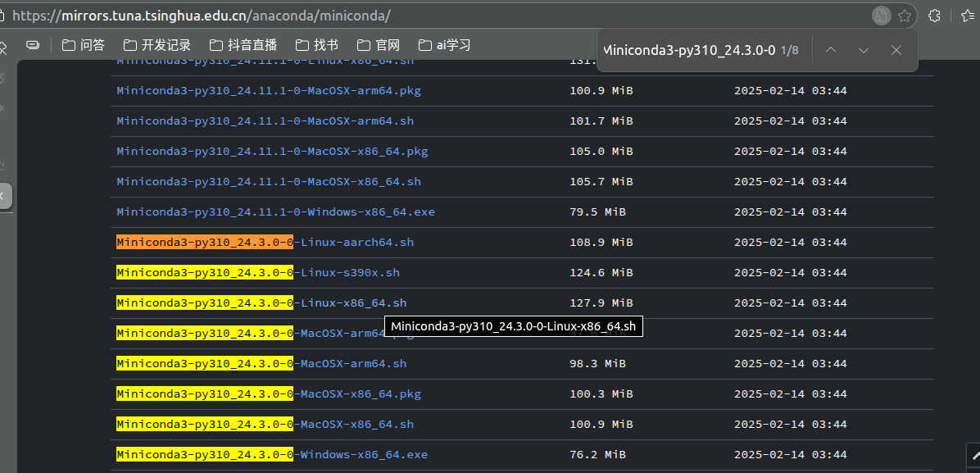Viewport: 980px width, 473px height.
Task: Download Miniconda3-py310_24.11.1-0-Windows-x86_64.exe
Action: [275, 212]
